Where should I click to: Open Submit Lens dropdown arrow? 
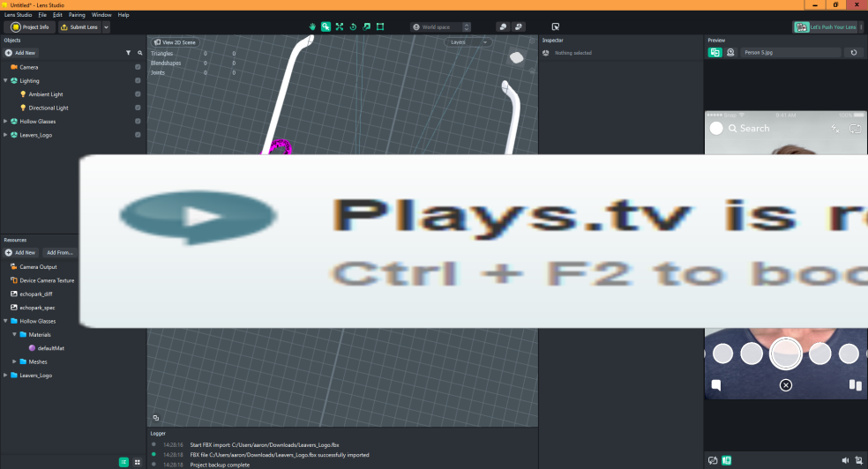point(106,27)
